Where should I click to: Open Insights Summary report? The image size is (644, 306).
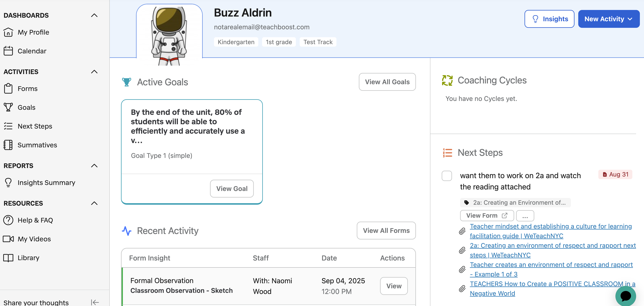46,182
